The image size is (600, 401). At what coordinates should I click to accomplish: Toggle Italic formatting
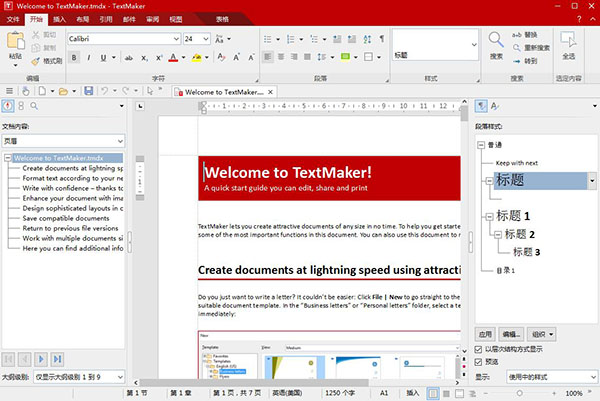tap(88, 58)
